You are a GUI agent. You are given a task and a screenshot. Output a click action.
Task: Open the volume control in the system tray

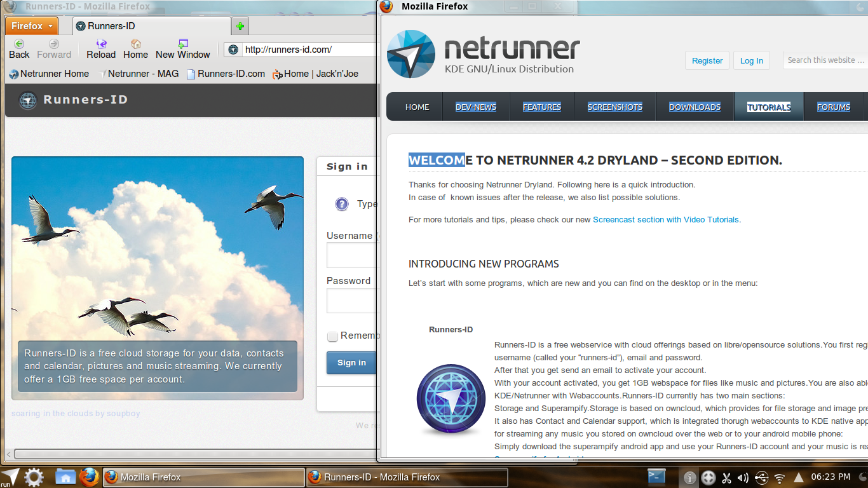click(743, 477)
